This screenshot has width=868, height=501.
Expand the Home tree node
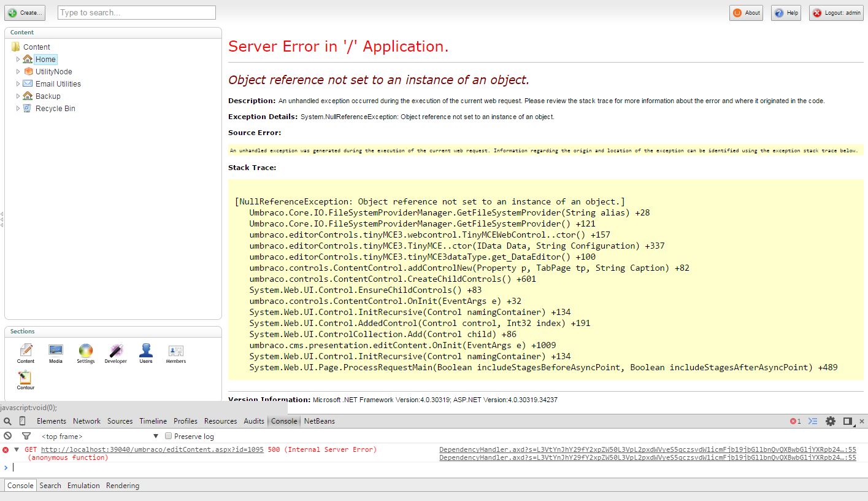coord(18,59)
